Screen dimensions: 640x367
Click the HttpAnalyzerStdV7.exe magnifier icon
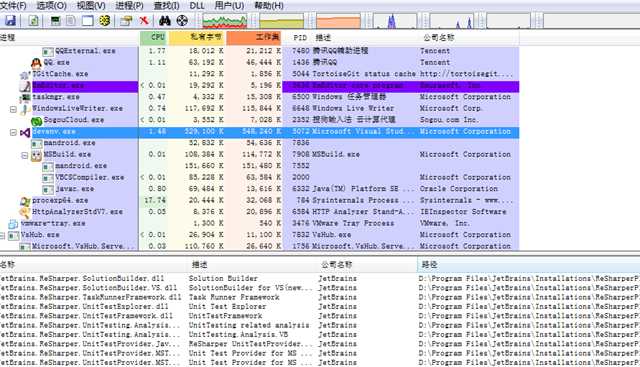pyautogui.click(x=25, y=212)
